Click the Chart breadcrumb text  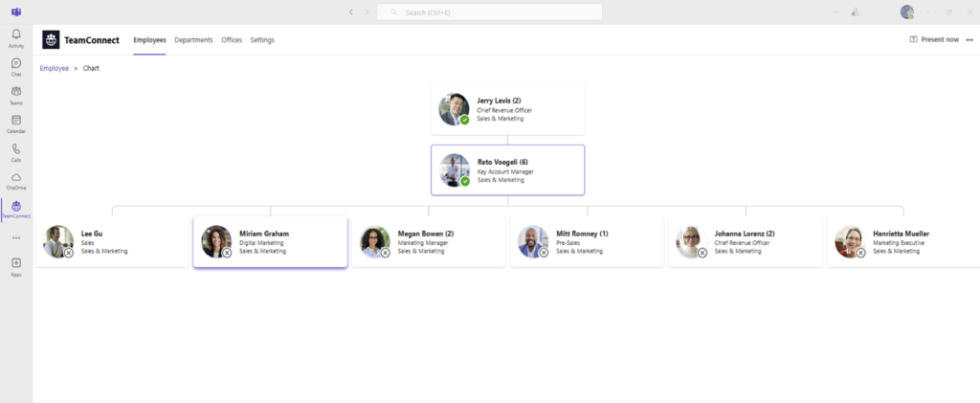91,68
